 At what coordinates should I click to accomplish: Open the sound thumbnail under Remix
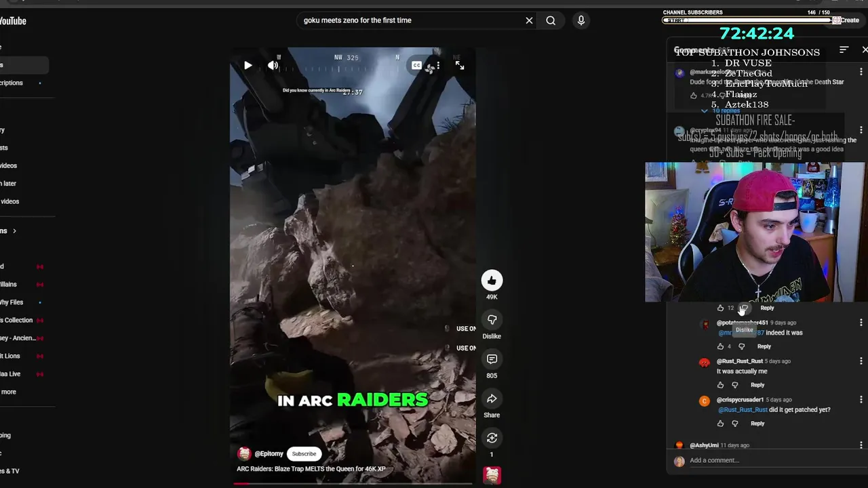492,476
